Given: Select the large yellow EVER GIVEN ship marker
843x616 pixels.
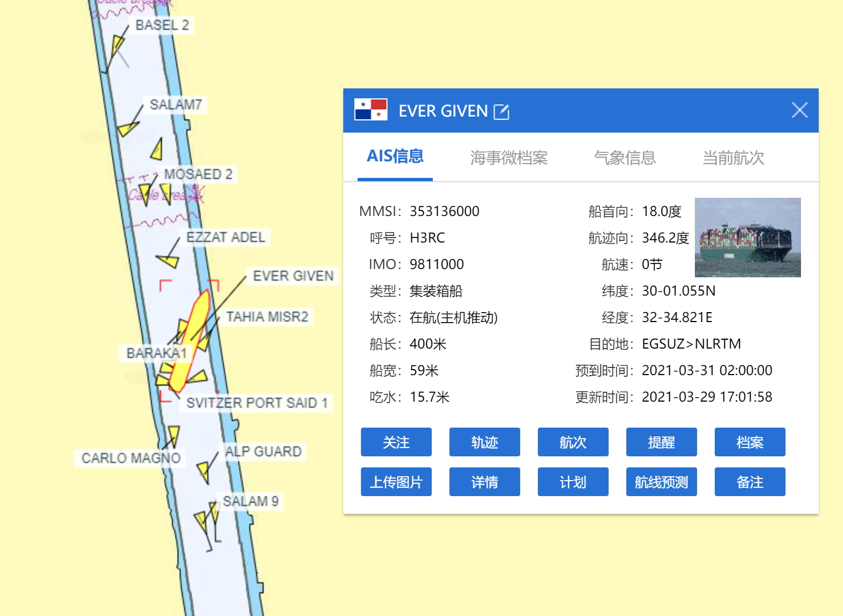Looking at the screenshot, I should tap(190, 341).
